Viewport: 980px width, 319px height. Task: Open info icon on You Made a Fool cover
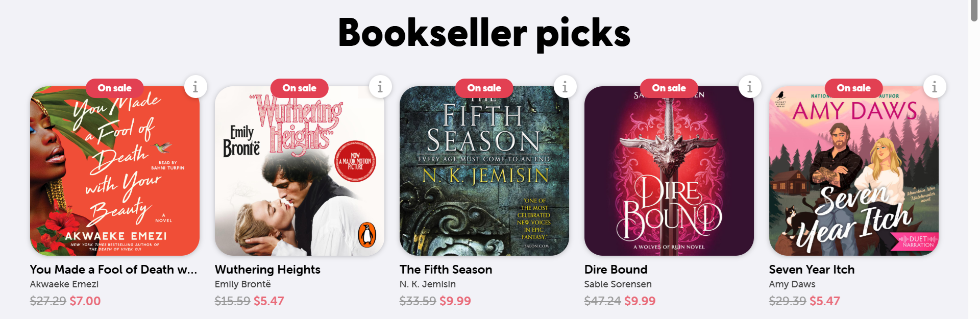[x=195, y=87]
